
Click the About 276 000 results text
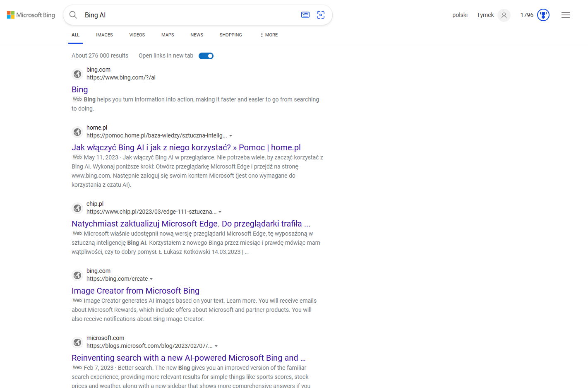(x=100, y=55)
